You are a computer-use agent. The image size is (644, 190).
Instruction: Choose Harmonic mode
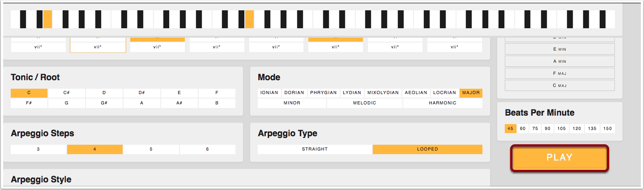pyautogui.click(x=442, y=103)
